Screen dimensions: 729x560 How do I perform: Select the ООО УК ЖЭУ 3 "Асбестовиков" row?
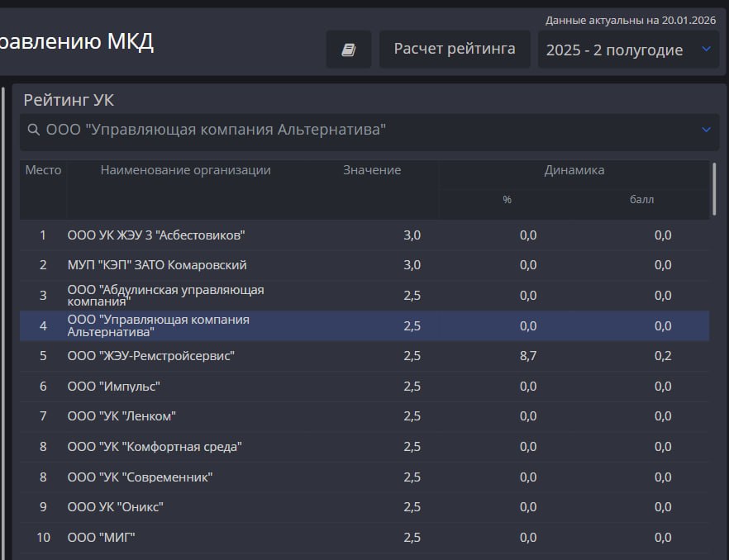coord(156,235)
